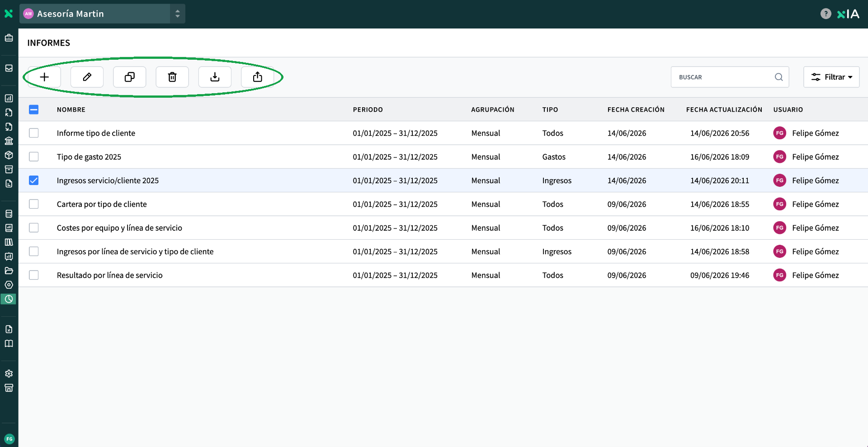Screen dimensions: 868x447
Task: Click the pencil edit report button
Action: 87,77
